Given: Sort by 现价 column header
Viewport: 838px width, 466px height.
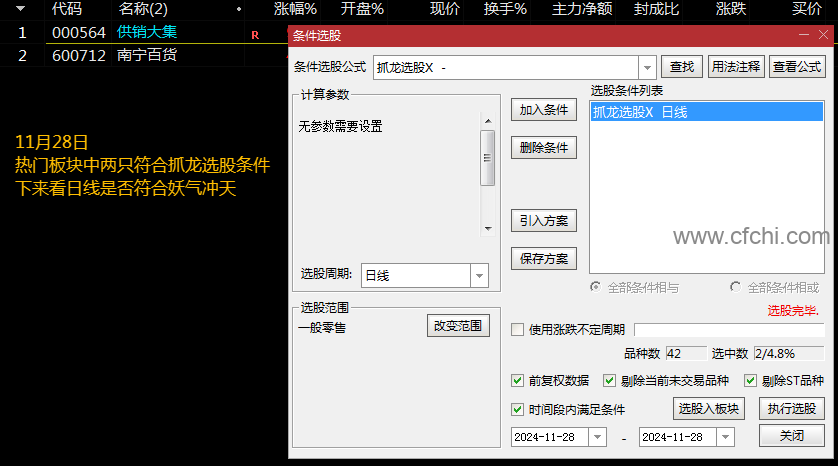Looking at the screenshot, I should click(445, 9).
